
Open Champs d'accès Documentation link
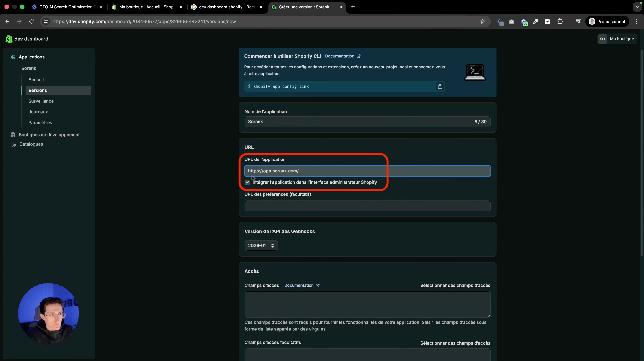pos(302,285)
